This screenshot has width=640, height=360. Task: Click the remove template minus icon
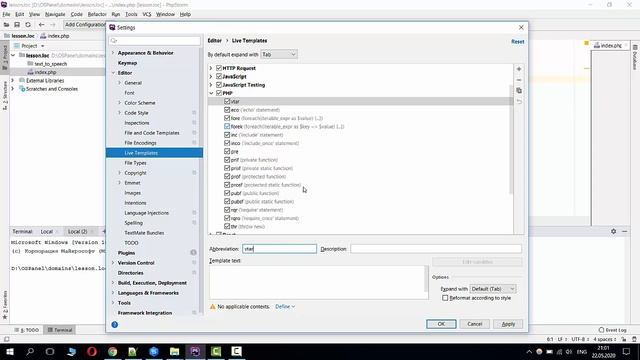tap(519, 80)
